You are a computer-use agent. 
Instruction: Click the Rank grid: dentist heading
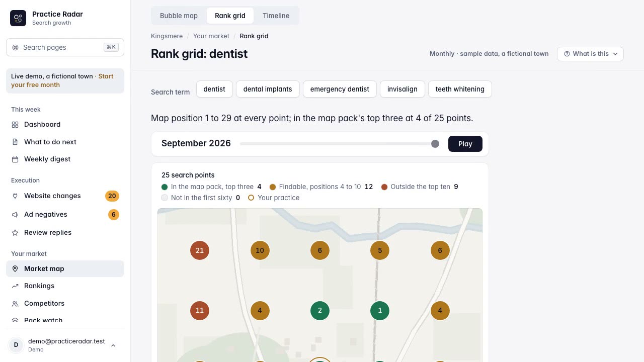pos(199,54)
